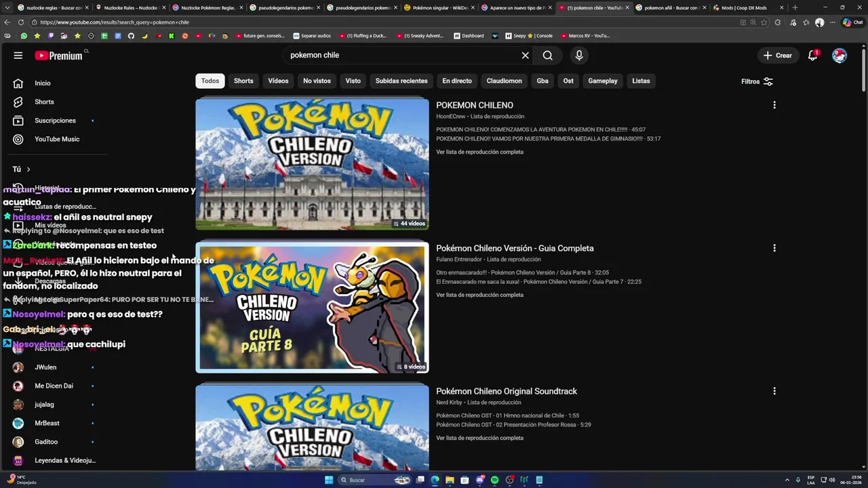View full Original Soundtrack playlist link

479,438
